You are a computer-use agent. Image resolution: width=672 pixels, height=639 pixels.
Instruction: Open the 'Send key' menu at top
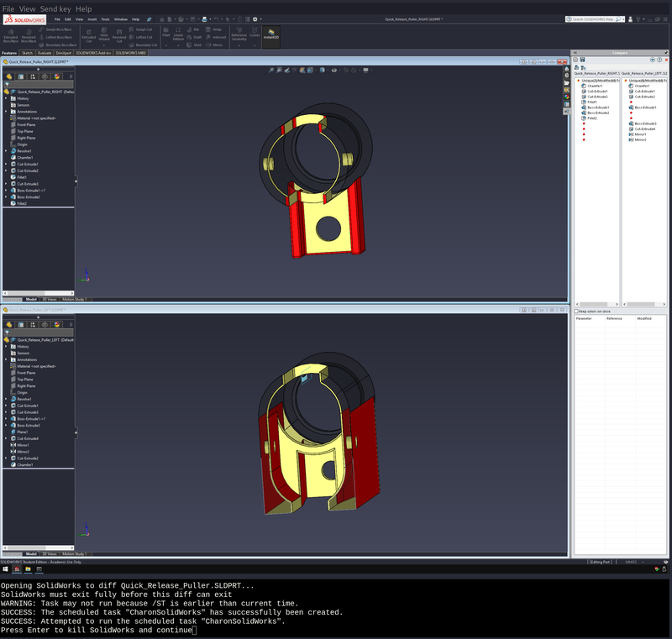(x=55, y=8)
